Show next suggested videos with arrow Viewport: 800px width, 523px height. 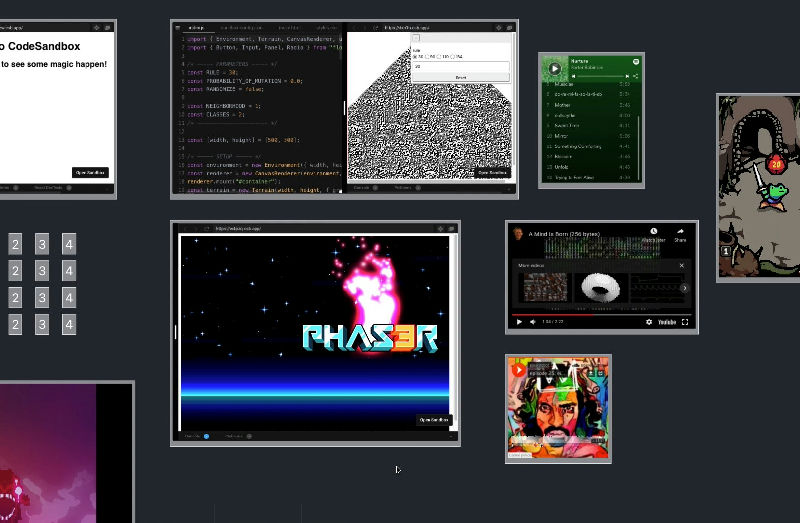(685, 288)
